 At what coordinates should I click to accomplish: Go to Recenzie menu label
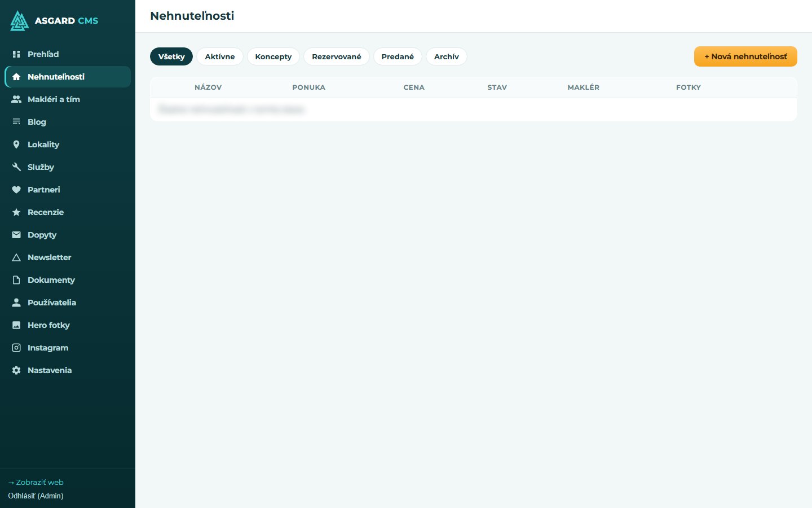point(46,212)
